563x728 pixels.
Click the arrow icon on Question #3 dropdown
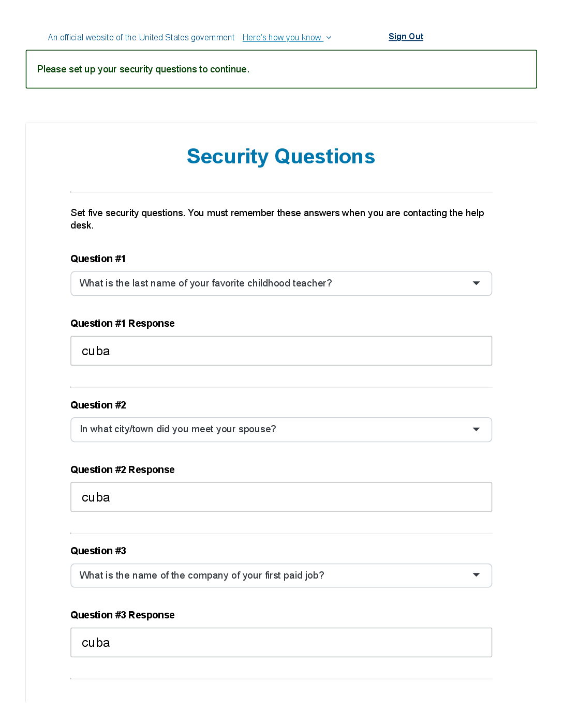tap(476, 575)
